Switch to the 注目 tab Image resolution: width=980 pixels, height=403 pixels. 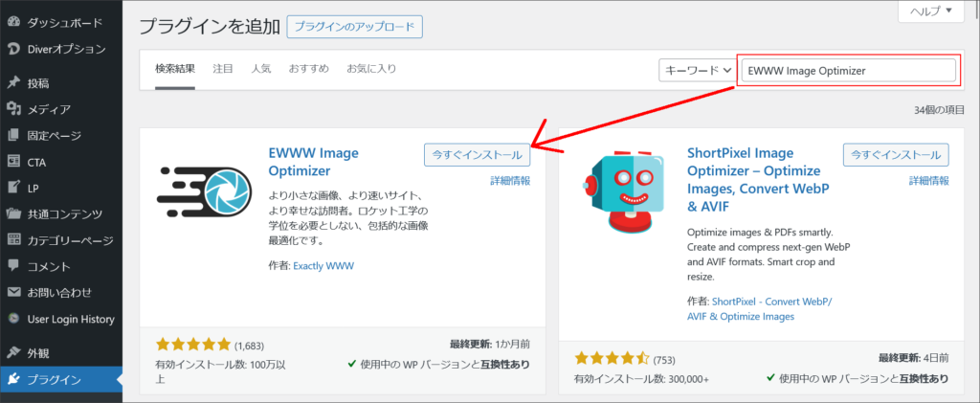[x=222, y=69]
